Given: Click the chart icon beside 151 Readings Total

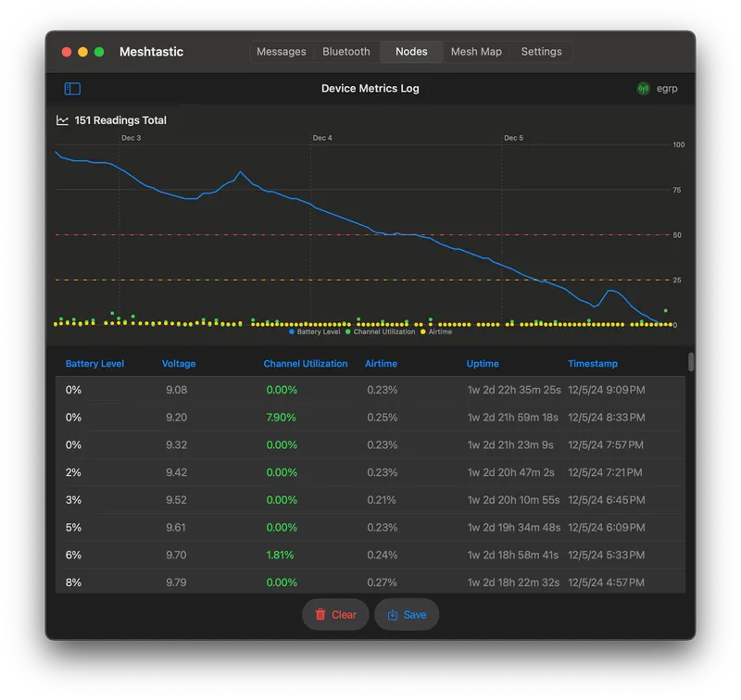Looking at the screenshot, I should [62, 120].
